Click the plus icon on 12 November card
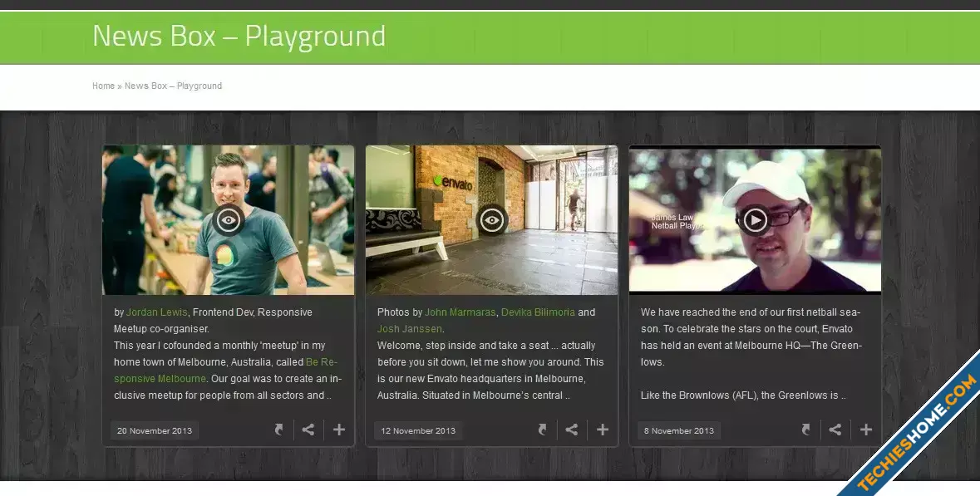The height and width of the screenshot is (496, 980). click(x=603, y=430)
